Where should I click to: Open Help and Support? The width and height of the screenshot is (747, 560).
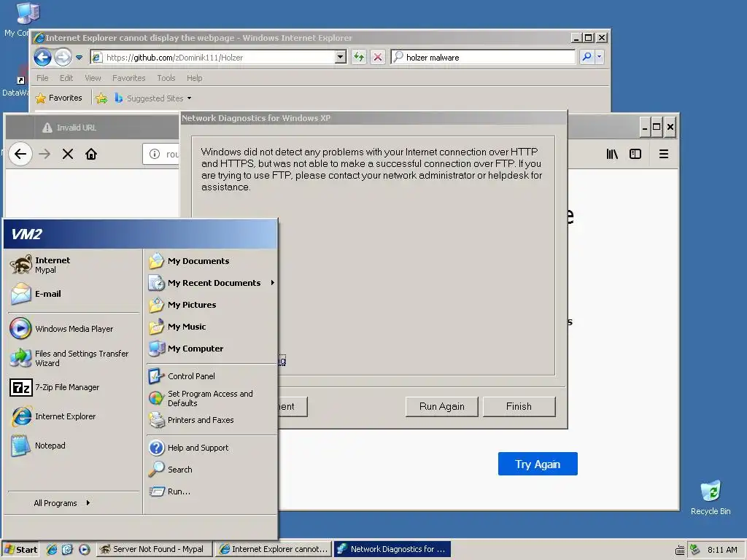(x=211, y=448)
